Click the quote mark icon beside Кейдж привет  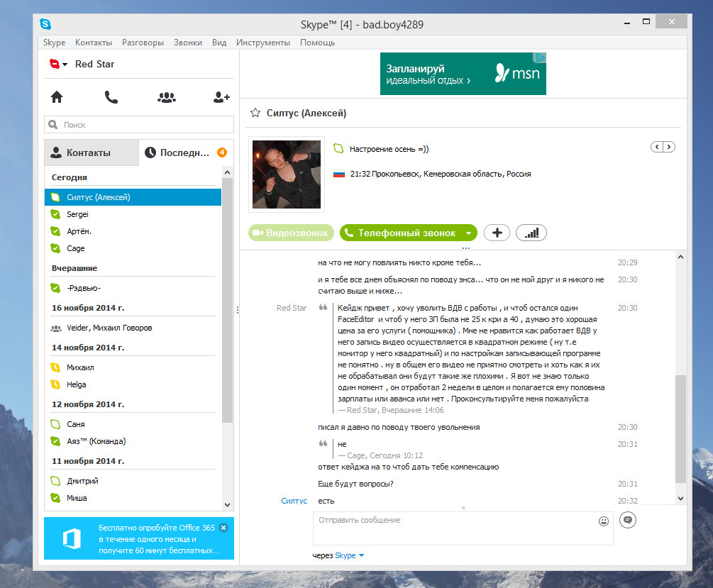[323, 307]
